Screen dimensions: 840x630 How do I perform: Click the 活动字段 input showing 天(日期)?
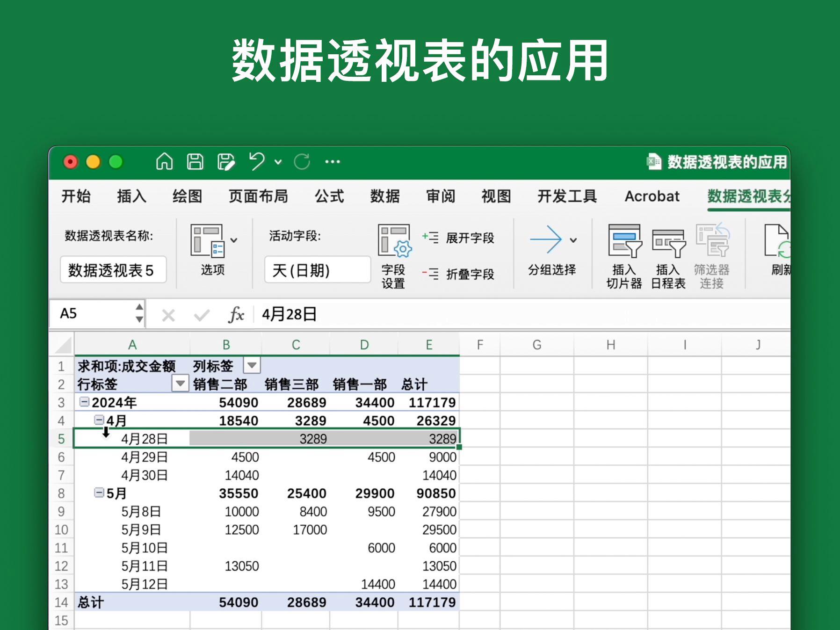318,270
